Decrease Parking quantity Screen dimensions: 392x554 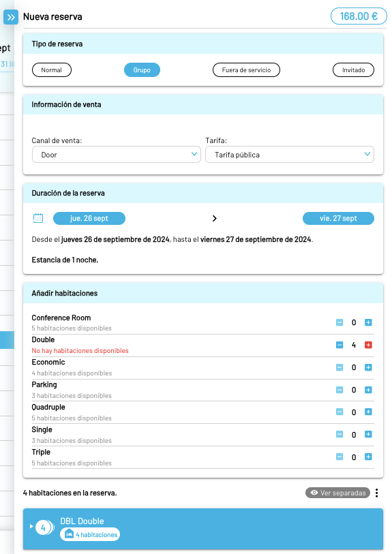[340, 390]
